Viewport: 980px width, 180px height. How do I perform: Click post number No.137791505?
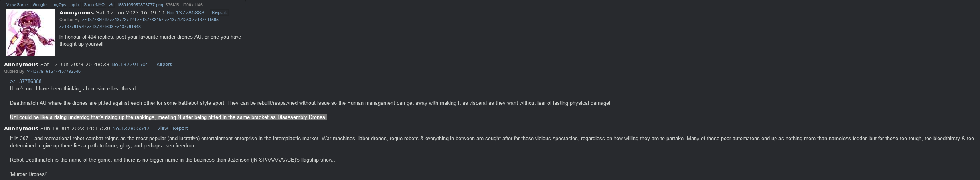click(x=130, y=64)
